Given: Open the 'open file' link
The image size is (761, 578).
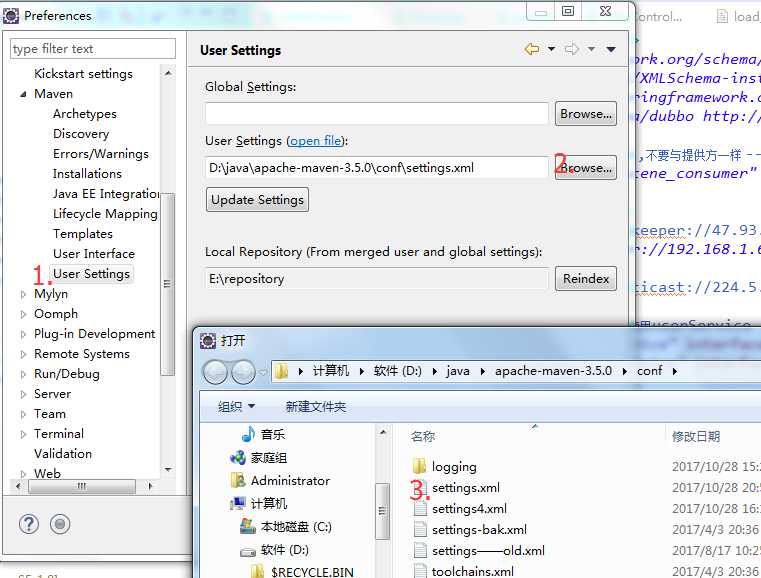Looking at the screenshot, I should coord(315,141).
